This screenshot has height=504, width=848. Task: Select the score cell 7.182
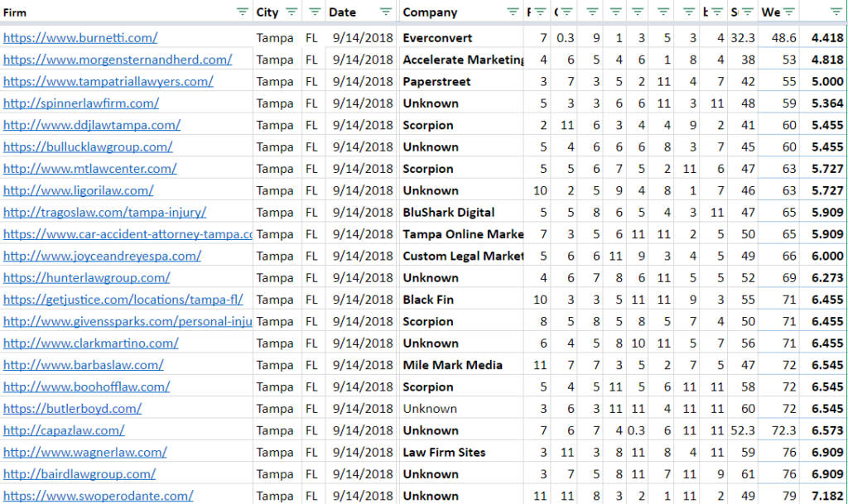[x=822, y=496]
